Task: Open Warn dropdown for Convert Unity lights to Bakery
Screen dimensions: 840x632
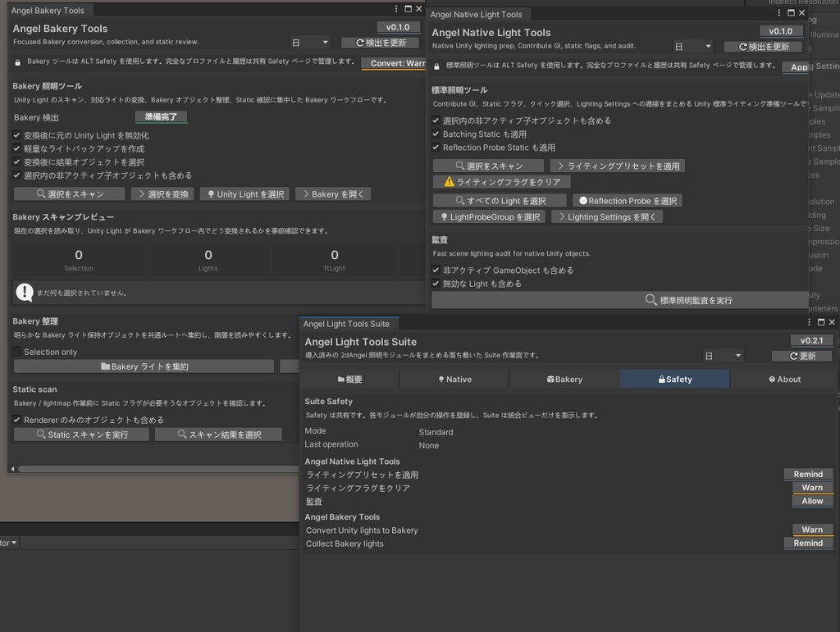Action: [812, 530]
